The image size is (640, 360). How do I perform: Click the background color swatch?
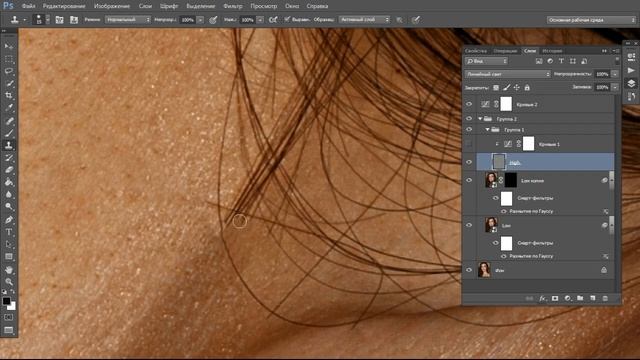12,306
